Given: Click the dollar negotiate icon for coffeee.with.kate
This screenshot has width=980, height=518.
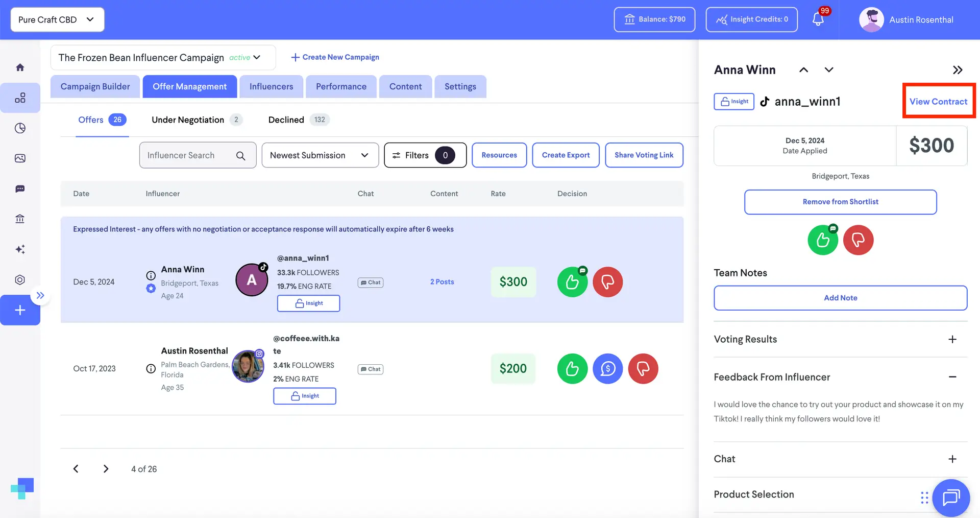Looking at the screenshot, I should (x=607, y=368).
